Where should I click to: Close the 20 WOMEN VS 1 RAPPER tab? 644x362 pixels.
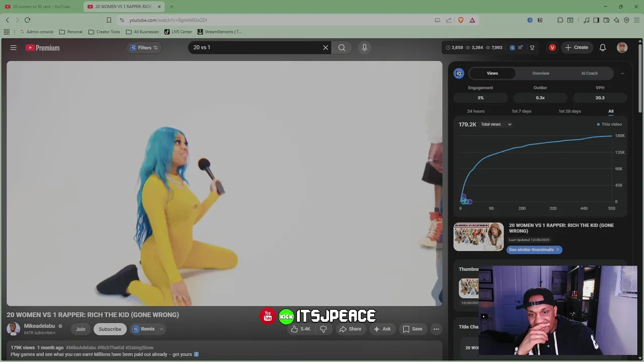(x=159, y=7)
